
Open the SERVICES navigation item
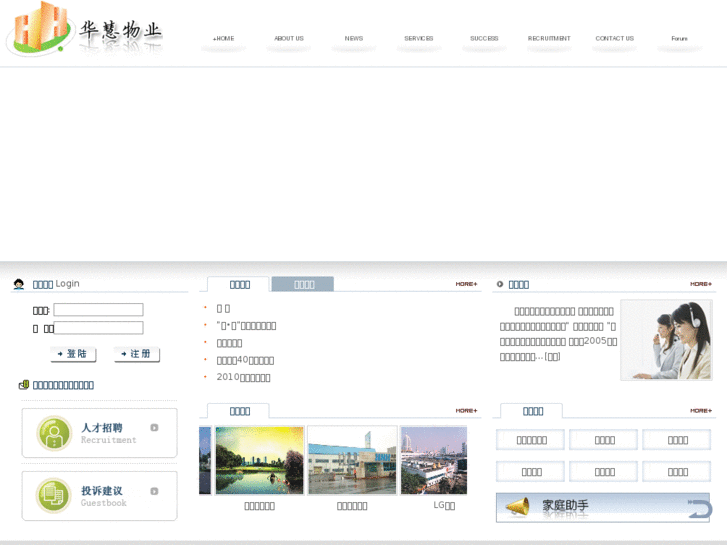point(419,38)
